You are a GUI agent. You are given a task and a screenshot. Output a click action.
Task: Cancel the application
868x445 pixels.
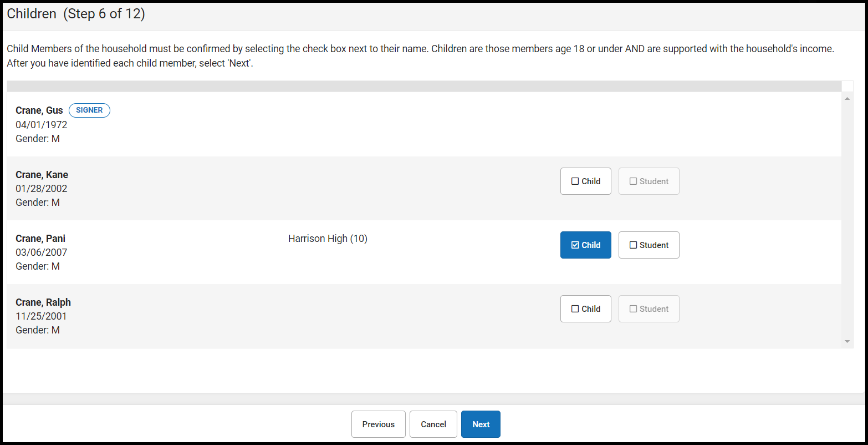433,424
